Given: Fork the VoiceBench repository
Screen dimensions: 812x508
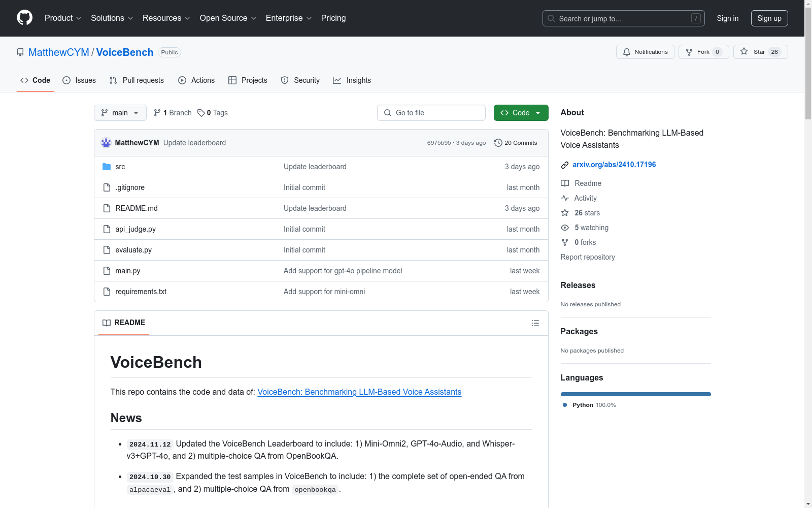Looking at the screenshot, I should click(703, 52).
